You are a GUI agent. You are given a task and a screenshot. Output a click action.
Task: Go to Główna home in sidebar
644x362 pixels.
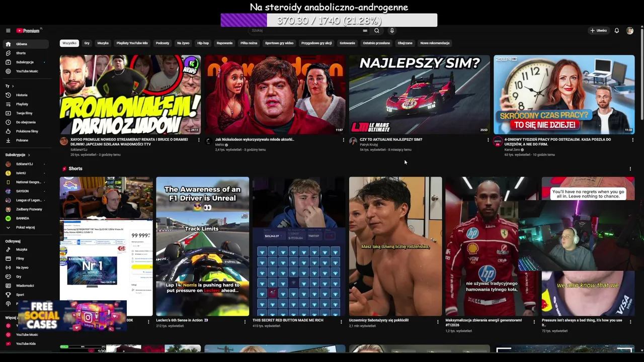pyautogui.click(x=27, y=44)
